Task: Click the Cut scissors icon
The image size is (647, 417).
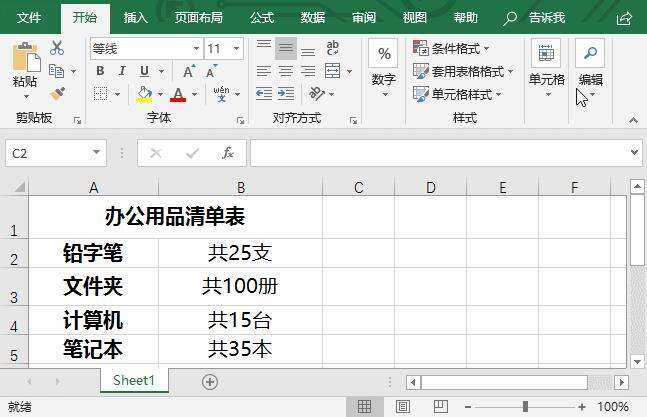Action: (57, 48)
